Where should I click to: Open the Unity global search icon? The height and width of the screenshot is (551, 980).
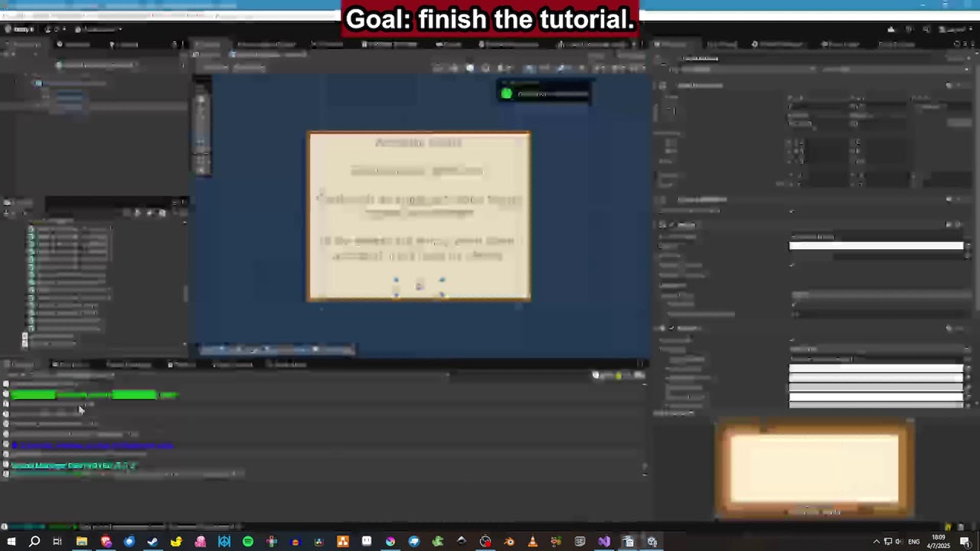(x=926, y=29)
